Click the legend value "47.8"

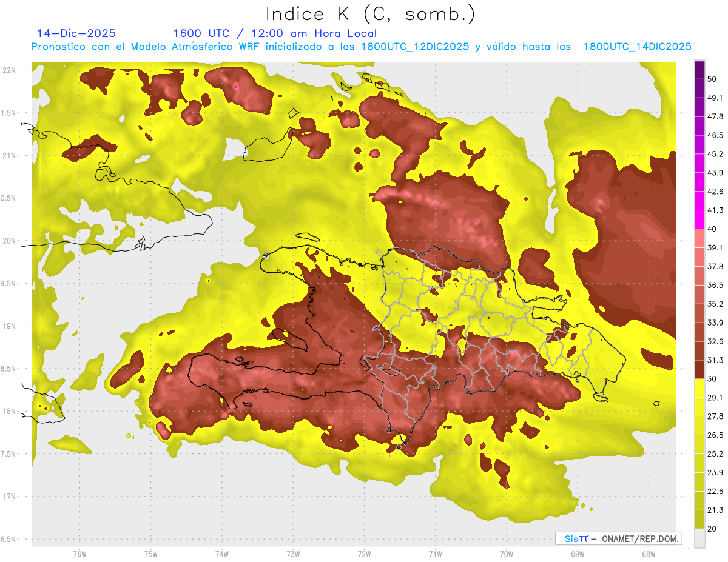[715, 117]
